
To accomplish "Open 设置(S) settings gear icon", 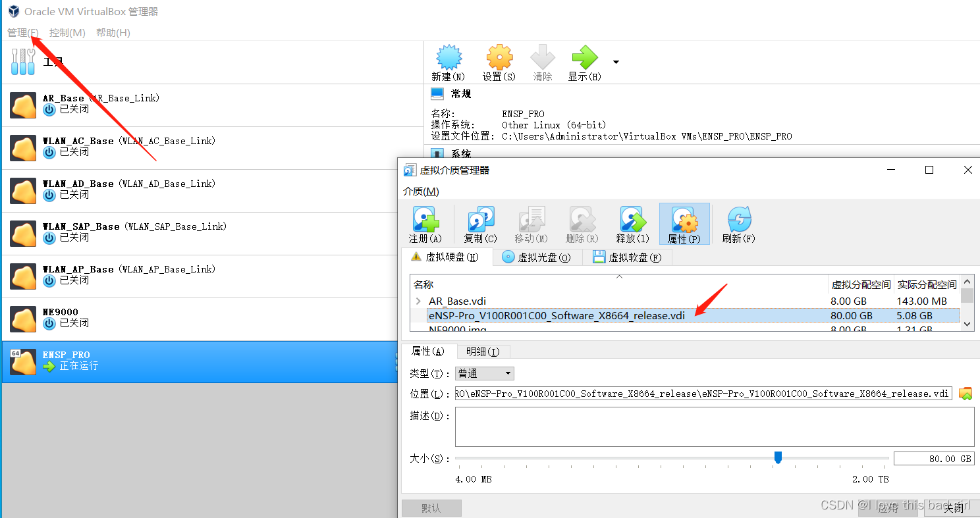I will point(499,58).
